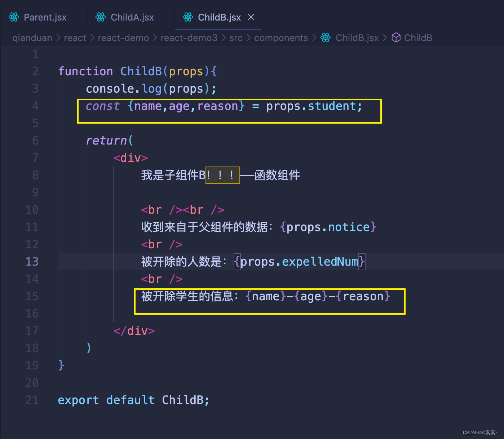Viewport: 504px width, 439px height.
Task: Close the ChildB.jsx tab
Action: 251,17
